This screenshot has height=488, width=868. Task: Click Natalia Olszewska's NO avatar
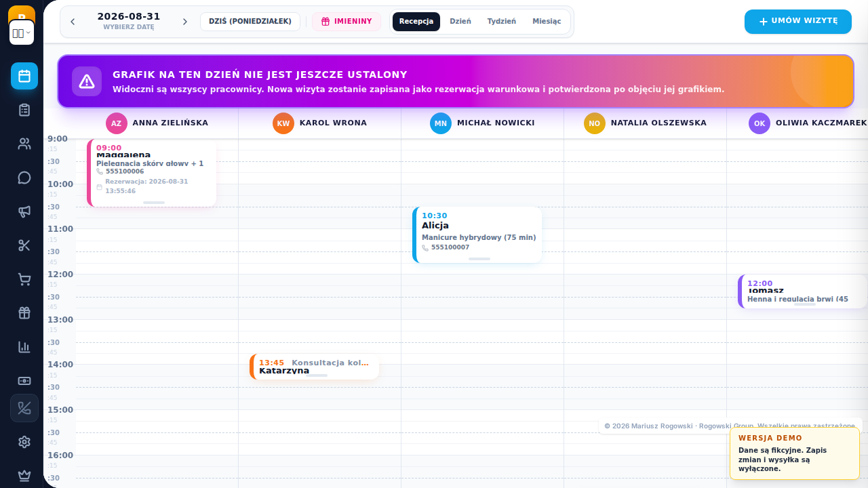pos(595,123)
